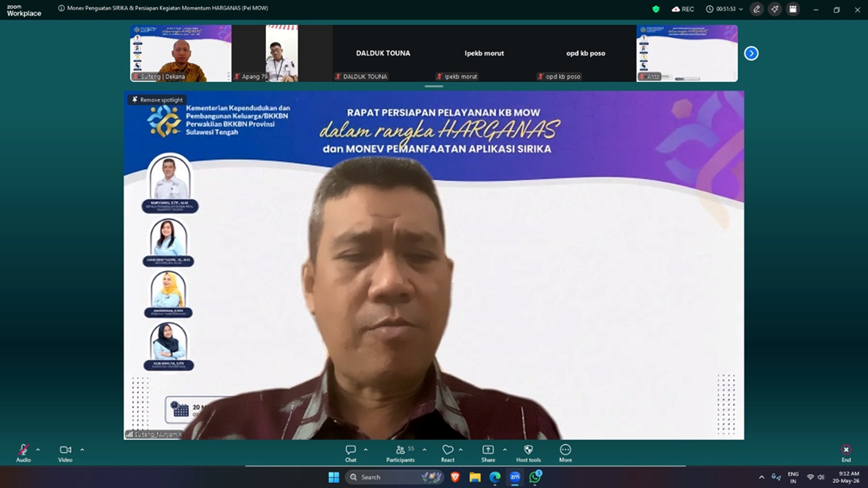The image size is (868, 488).
Task: Start sharing with the Share button
Action: [x=487, y=454]
